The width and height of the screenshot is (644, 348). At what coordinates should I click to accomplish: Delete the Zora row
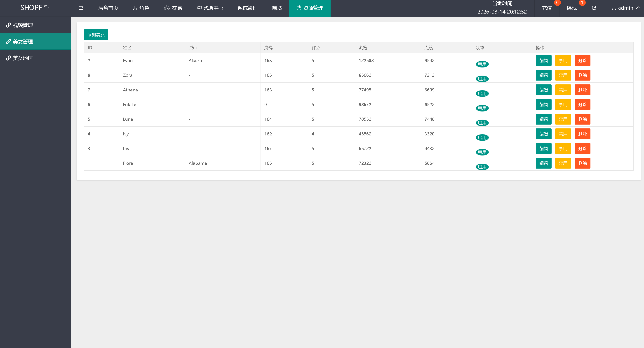click(x=583, y=75)
